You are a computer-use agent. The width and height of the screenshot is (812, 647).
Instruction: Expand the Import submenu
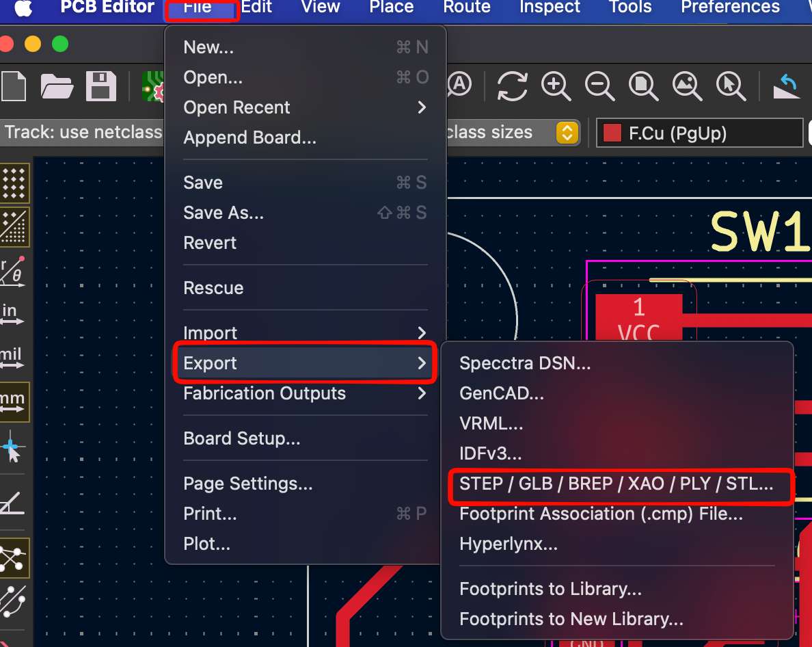[306, 332]
